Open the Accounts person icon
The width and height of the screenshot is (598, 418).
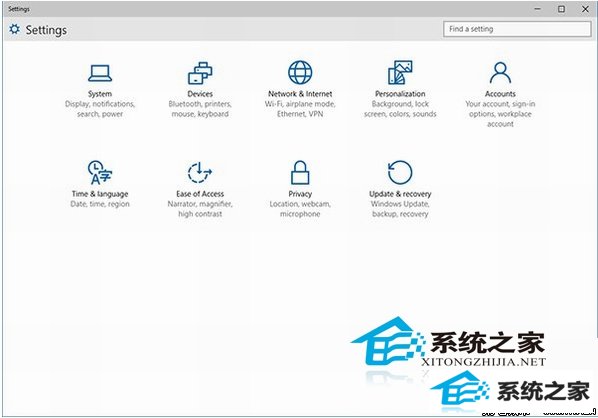click(500, 73)
